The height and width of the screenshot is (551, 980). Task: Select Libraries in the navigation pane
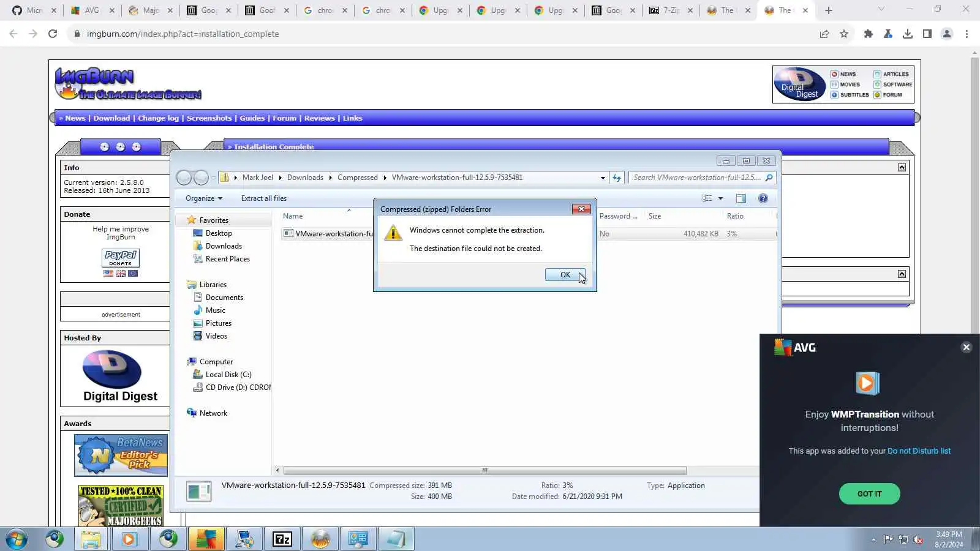pos(213,285)
